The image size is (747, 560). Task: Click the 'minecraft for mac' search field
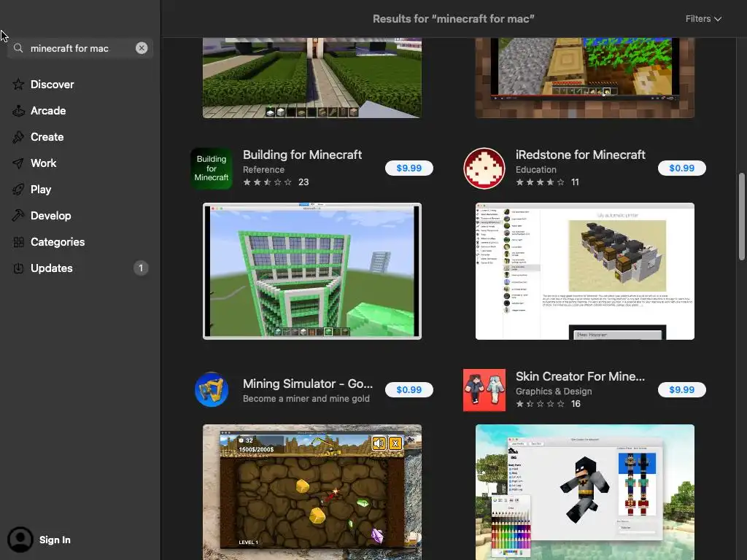tap(80, 48)
